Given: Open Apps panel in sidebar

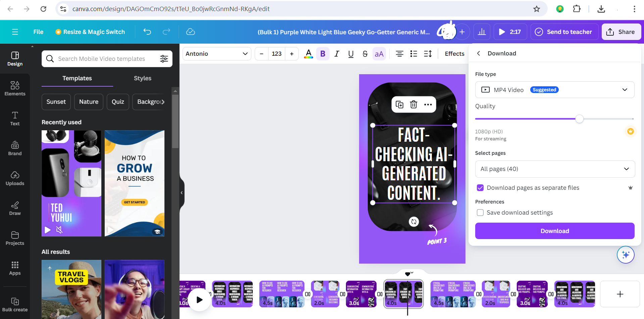Looking at the screenshot, I should (15, 268).
